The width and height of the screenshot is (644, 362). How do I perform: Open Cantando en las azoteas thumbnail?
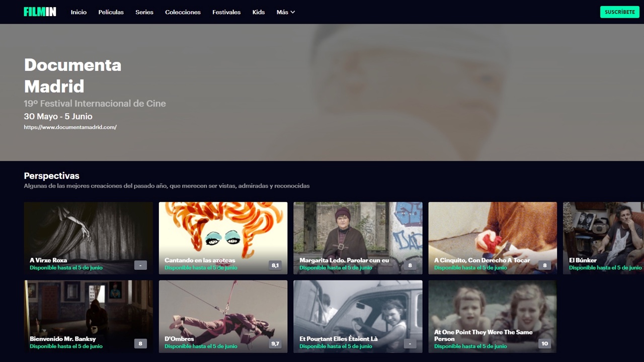pyautogui.click(x=223, y=238)
